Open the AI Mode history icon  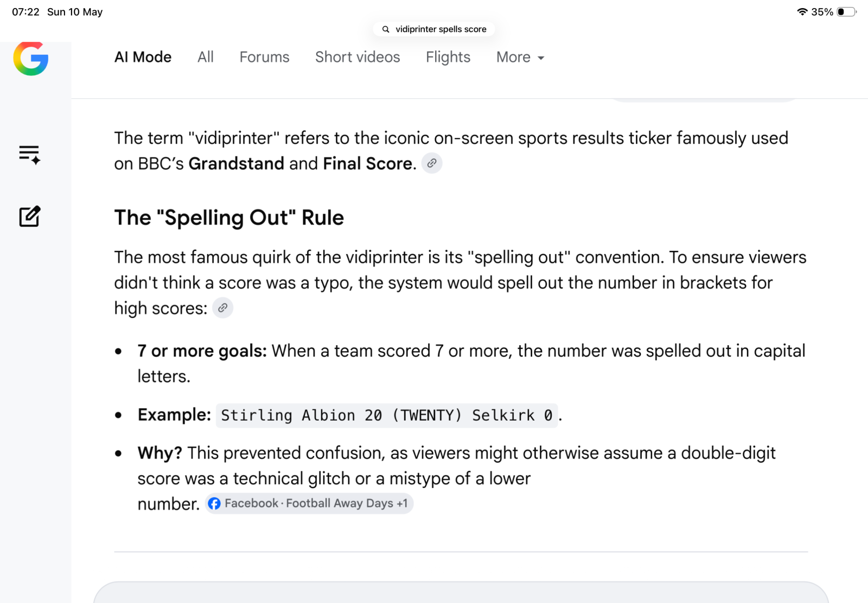click(x=30, y=155)
